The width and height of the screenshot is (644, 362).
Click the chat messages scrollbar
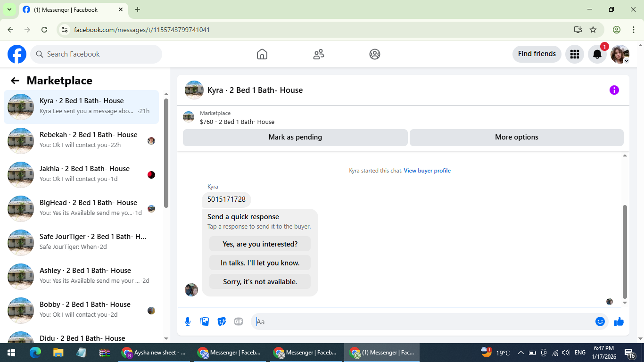pos(625,252)
